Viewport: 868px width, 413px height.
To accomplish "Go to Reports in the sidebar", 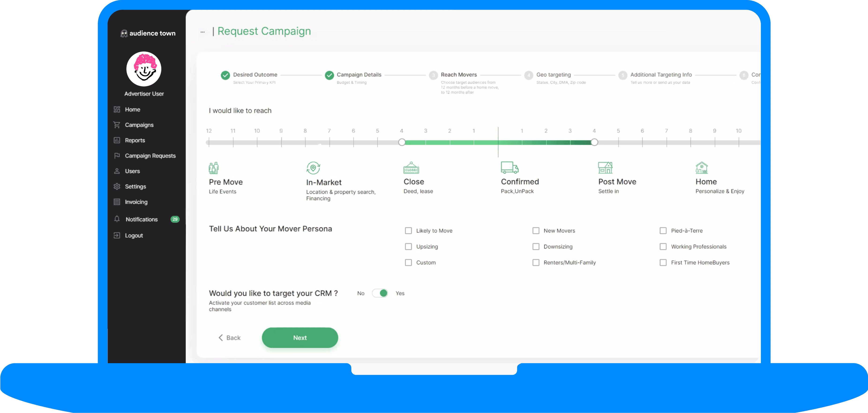I will pos(135,140).
